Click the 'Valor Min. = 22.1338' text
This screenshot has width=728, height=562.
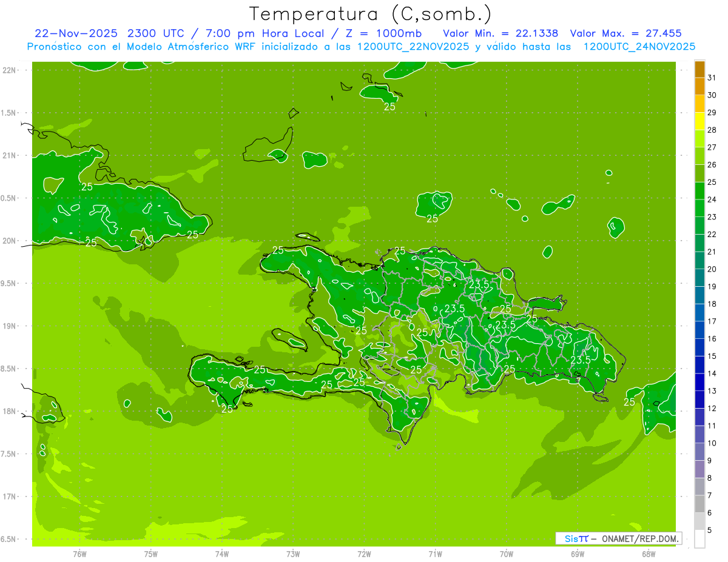[x=500, y=33]
